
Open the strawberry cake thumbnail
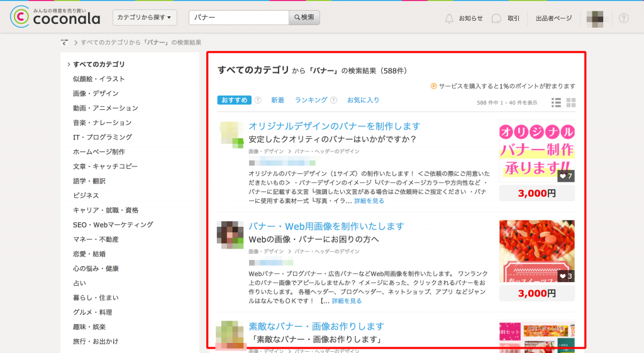[x=537, y=251]
